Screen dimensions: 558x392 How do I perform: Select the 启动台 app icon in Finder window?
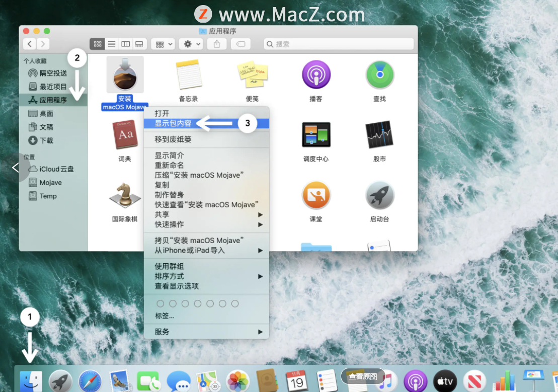[380, 195]
